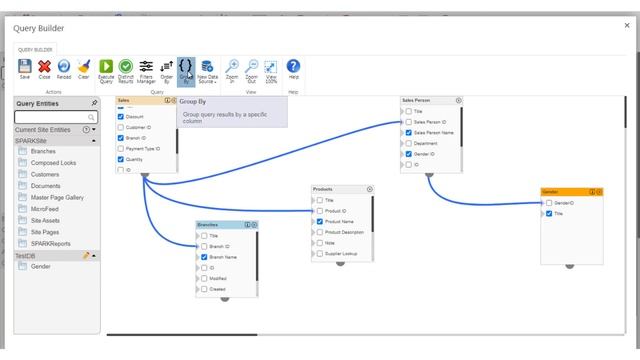Click the info icon on Sales table
The image size is (640, 360).
tap(167, 100)
